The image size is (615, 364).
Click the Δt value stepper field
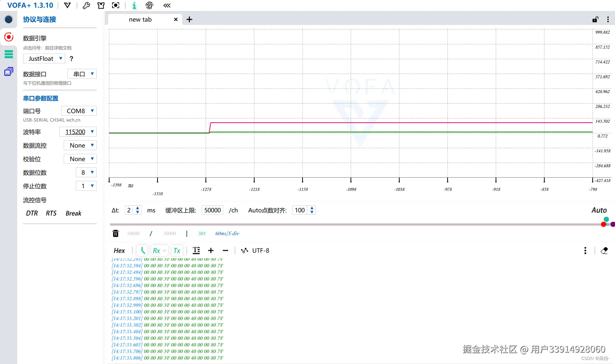pyautogui.click(x=133, y=210)
